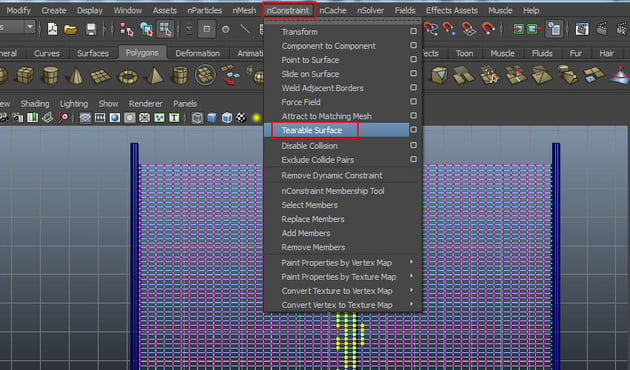
Task: Open Slide on Surface option box
Action: pos(413,74)
